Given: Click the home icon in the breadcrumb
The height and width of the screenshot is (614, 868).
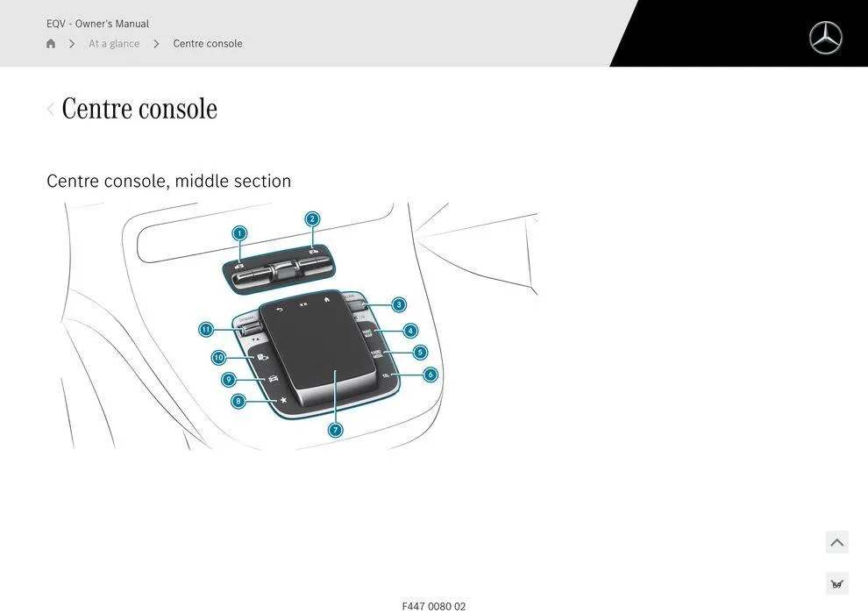Looking at the screenshot, I should point(50,43).
